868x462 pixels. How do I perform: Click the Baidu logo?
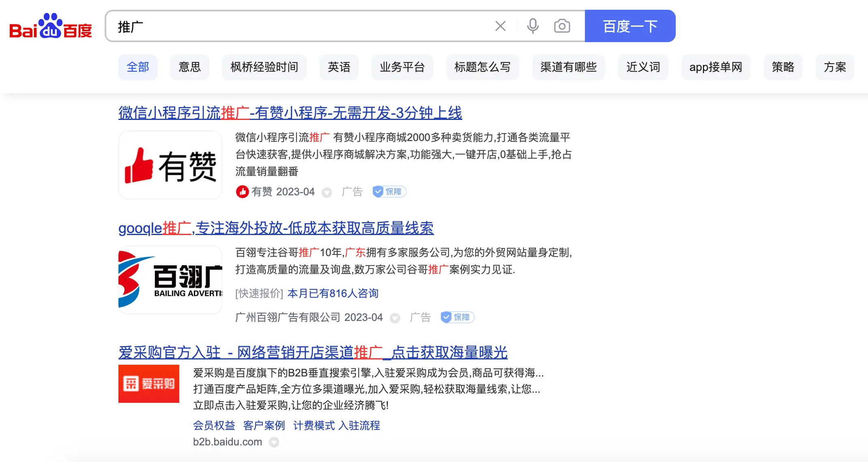(51, 27)
